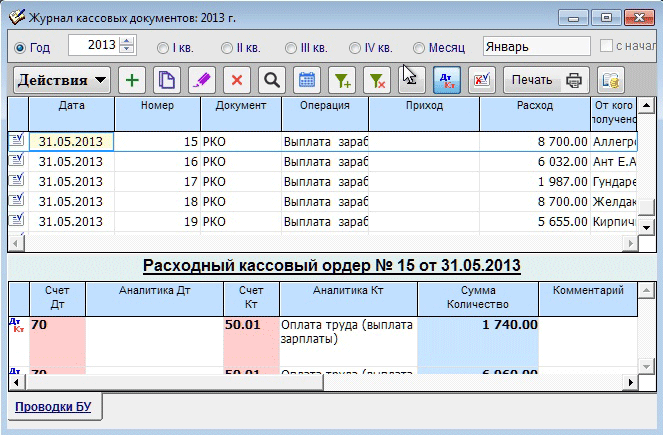Open the Действия dropdown menu
663x435 pixels.
(62, 80)
